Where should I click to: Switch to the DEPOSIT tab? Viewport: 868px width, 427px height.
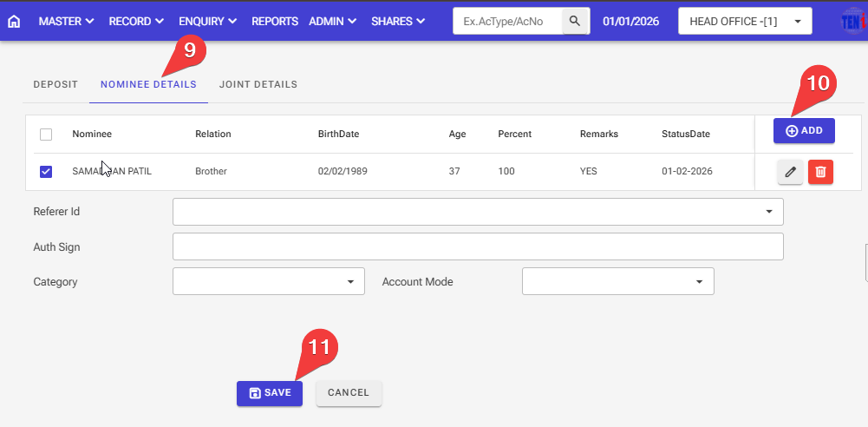click(55, 85)
